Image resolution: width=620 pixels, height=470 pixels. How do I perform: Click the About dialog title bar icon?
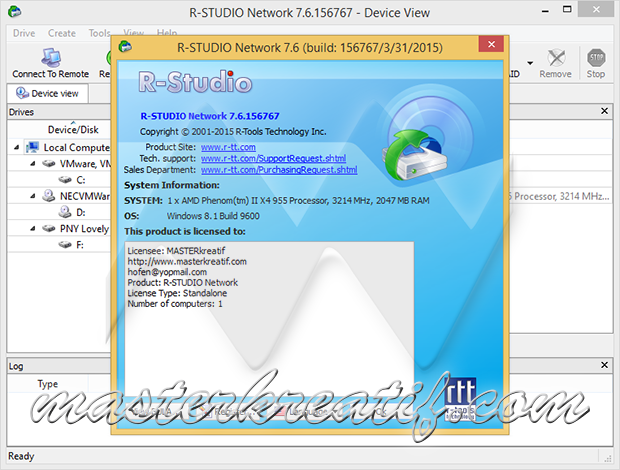[x=125, y=47]
